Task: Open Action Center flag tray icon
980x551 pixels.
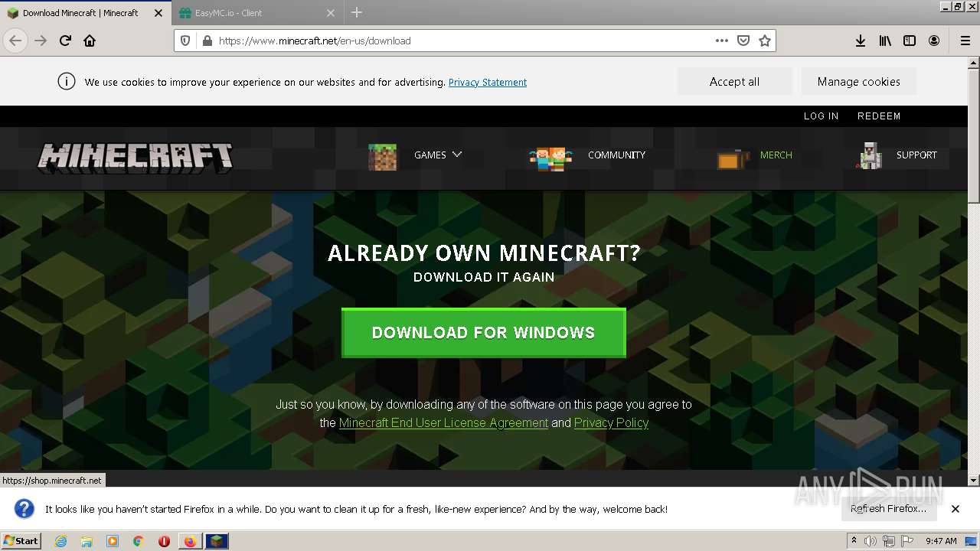Action: coord(907,541)
